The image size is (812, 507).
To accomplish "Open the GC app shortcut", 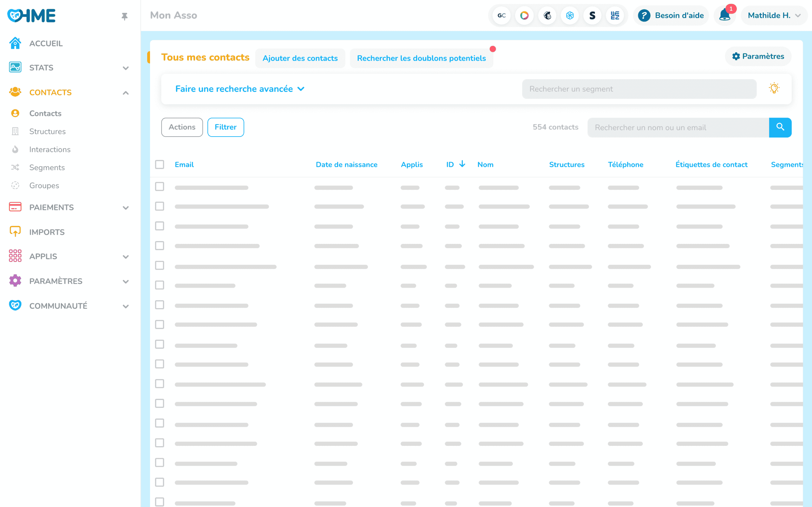I will click(x=501, y=16).
